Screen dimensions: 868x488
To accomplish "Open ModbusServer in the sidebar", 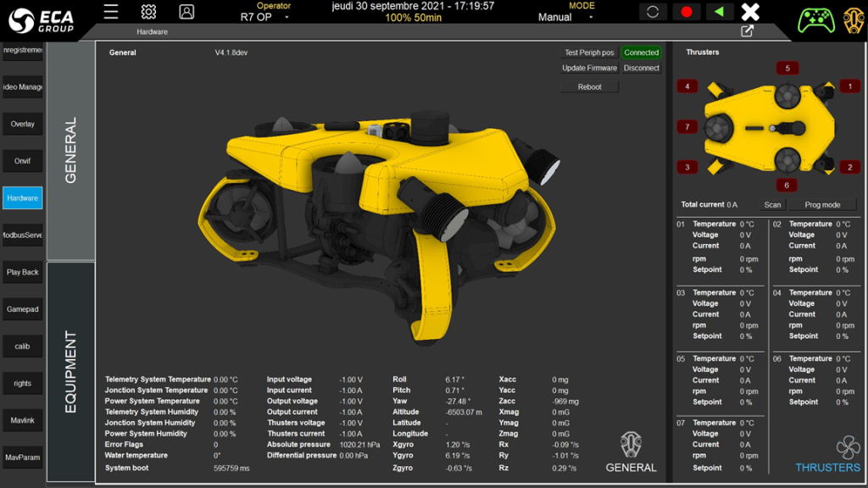I will pos(22,236).
